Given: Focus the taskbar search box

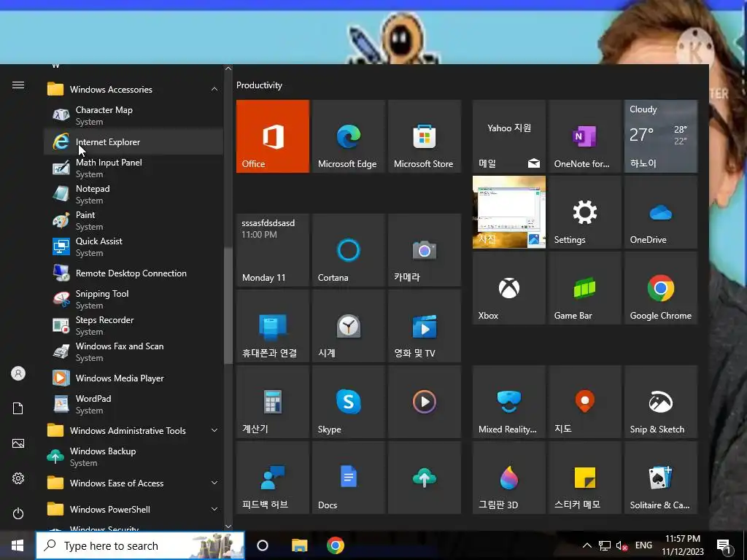Looking at the screenshot, I should click(x=140, y=545).
